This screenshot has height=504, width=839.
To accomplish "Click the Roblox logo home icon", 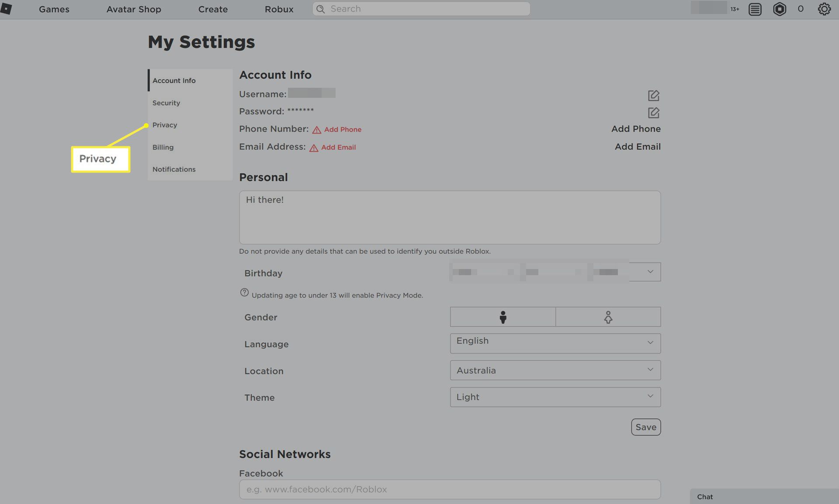I will pos(6,9).
